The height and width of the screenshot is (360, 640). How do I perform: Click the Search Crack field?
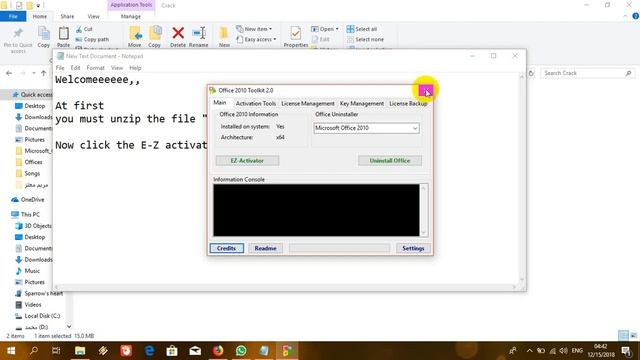point(588,73)
